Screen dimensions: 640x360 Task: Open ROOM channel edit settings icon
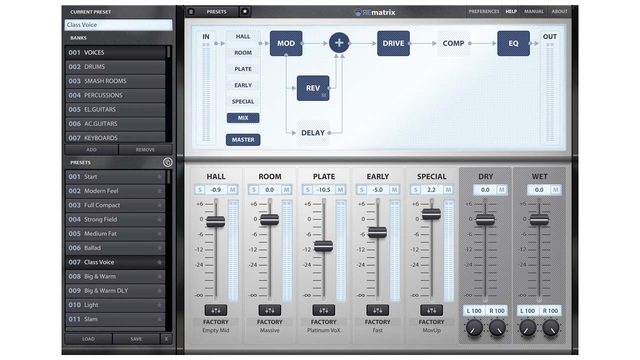[x=270, y=310]
